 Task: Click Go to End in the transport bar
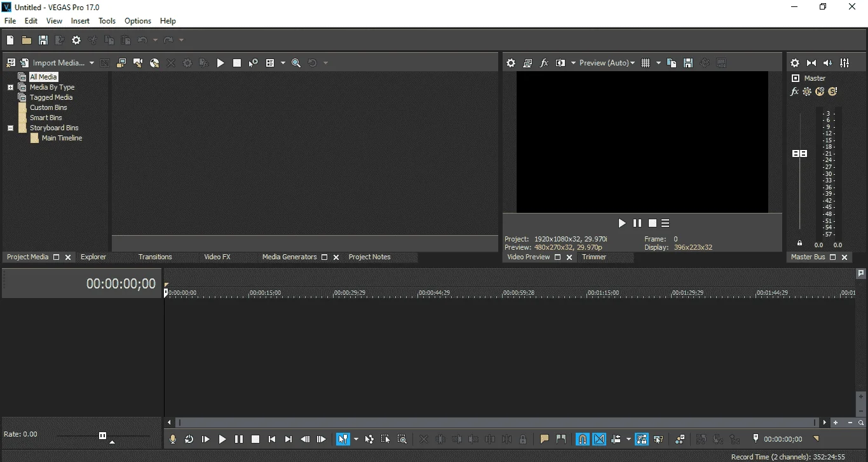tap(288, 439)
